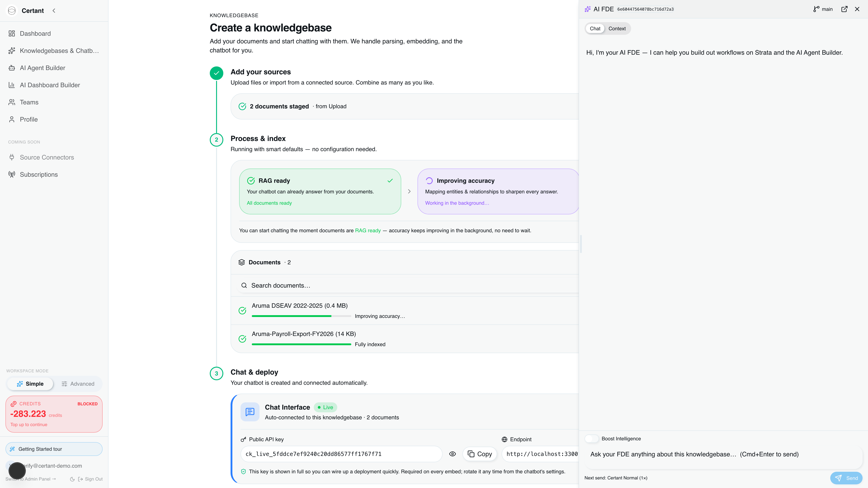Click Aruma-Payroll-Export progress bar
Image resolution: width=868 pixels, height=488 pixels.
(301, 344)
